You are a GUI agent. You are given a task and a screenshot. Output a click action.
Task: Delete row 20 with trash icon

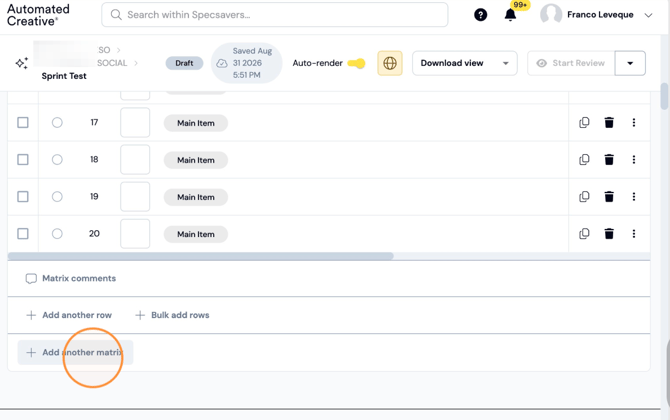[x=609, y=234]
